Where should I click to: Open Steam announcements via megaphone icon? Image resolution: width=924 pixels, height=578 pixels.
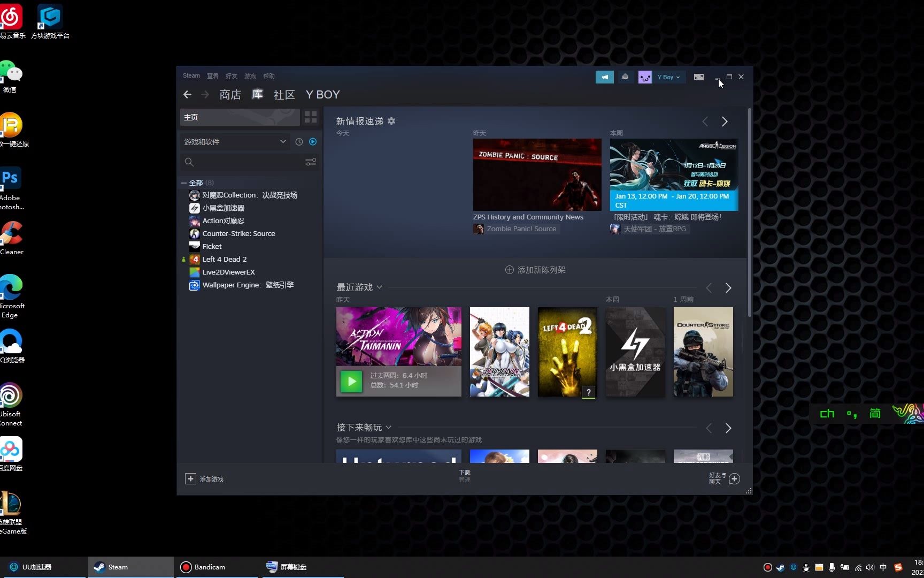pos(605,77)
